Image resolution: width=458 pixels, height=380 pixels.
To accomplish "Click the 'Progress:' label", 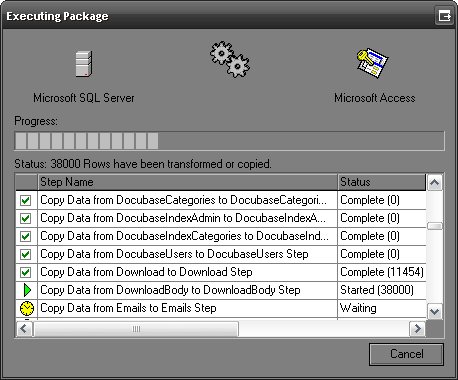I will tap(36, 121).
